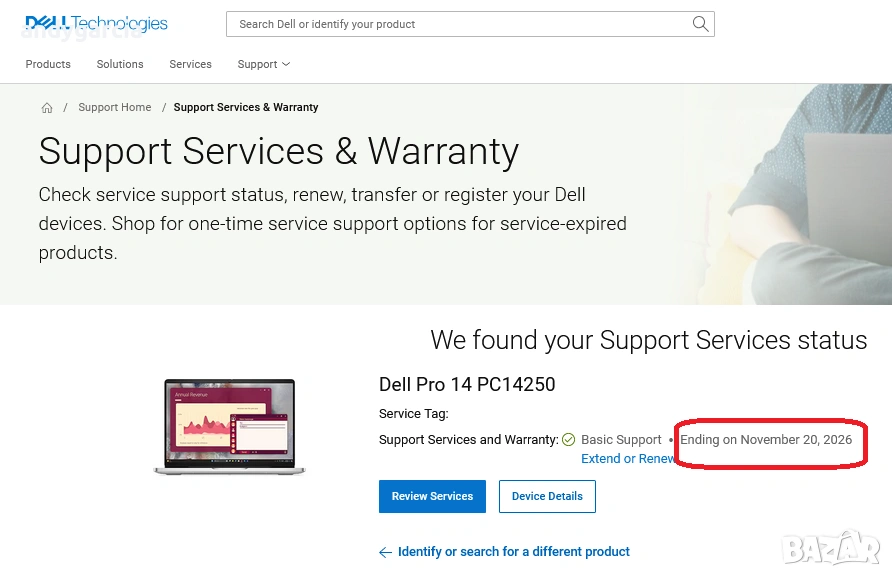Click the green checkmark beside Basic Support
Image resolution: width=892 pixels, height=577 pixels.
pos(569,440)
